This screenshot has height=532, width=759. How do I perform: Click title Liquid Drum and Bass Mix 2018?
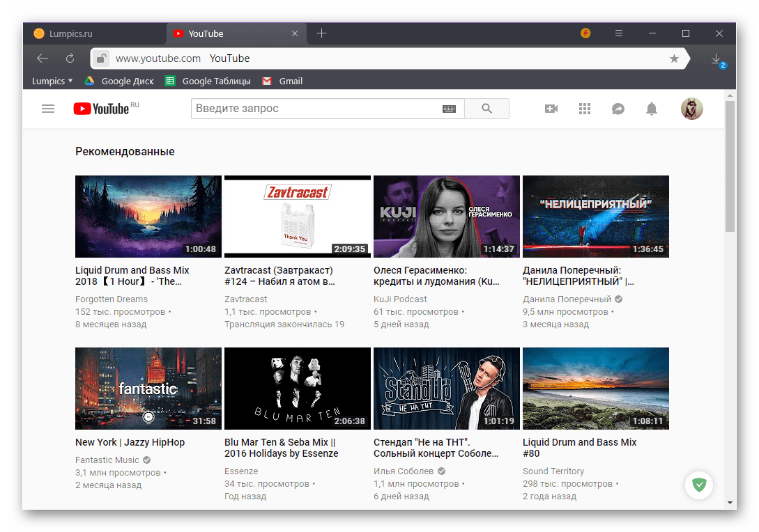tap(132, 276)
